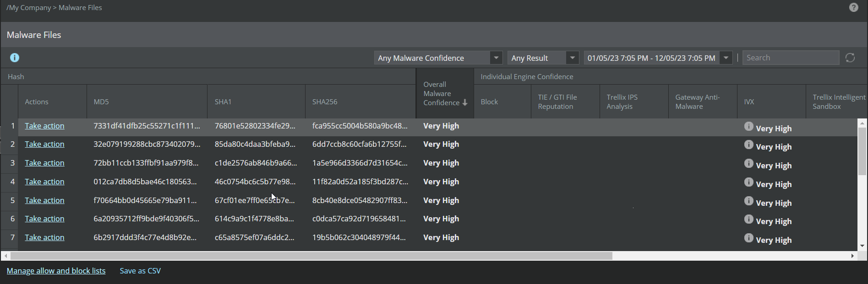
Task: Click the sort arrow on Overall Malware Confidence
Action: point(465,103)
